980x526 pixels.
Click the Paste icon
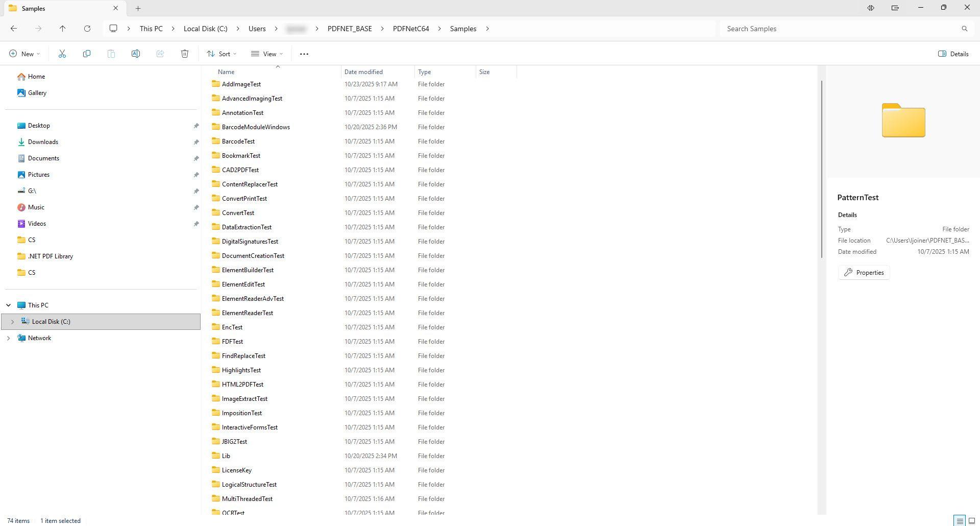tap(111, 54)
